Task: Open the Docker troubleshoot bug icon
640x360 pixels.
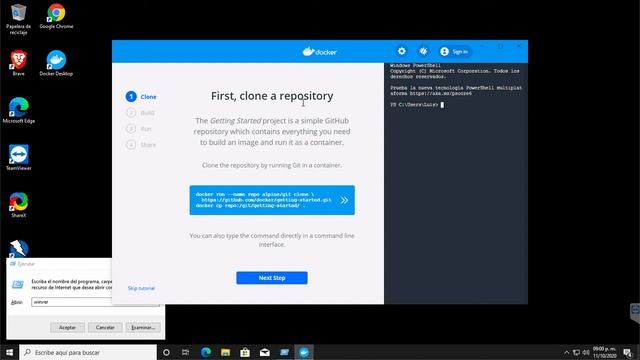Action: [423, 51]
